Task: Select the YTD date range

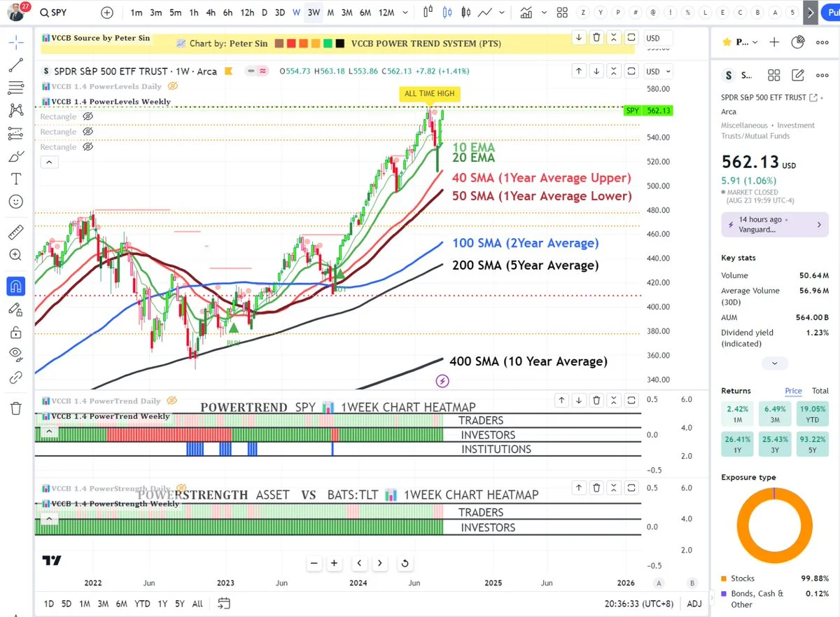Action: 142,604
